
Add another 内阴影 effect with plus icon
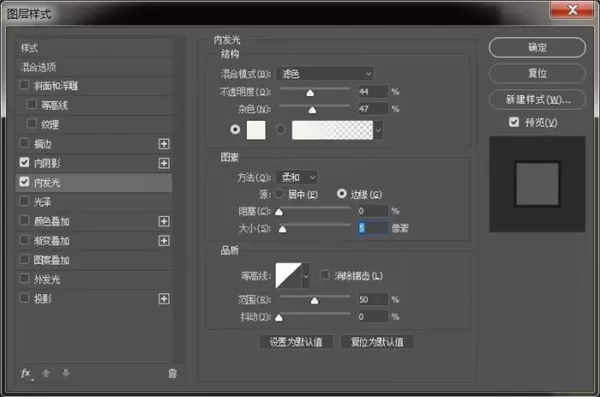[x=164, y=163]
